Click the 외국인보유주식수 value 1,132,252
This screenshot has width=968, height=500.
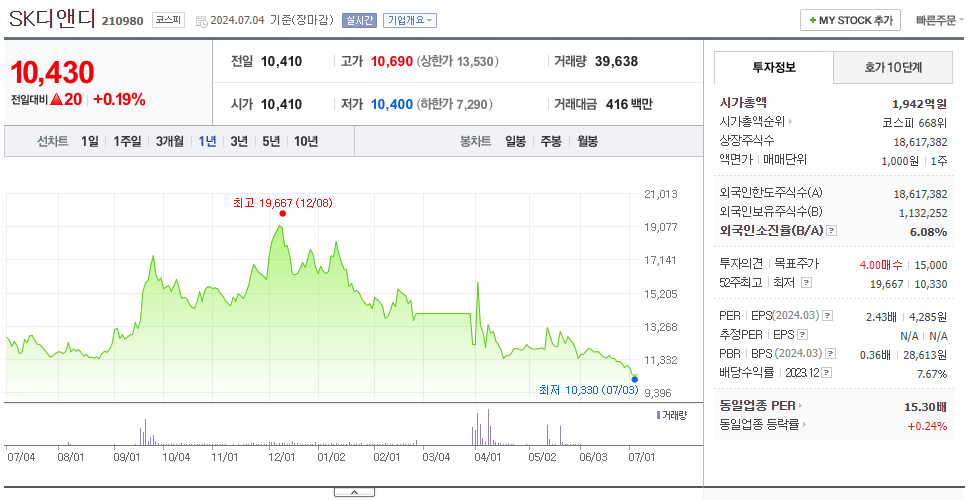point(923,212)
